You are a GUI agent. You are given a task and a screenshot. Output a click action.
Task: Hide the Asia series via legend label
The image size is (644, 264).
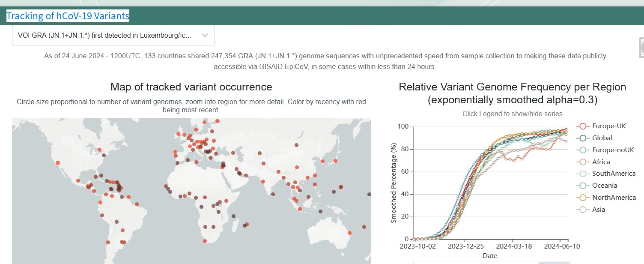click(598, 210)
